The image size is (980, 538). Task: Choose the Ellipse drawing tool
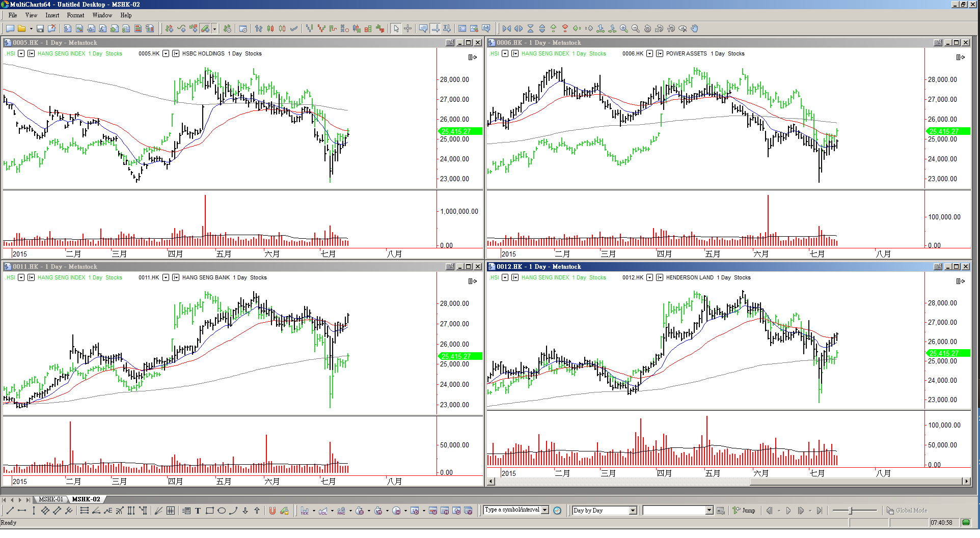point(222,511)
